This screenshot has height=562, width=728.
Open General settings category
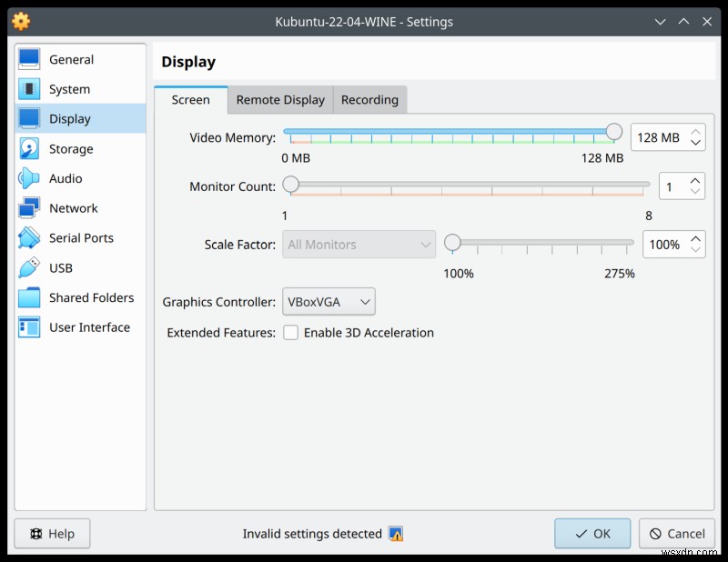click(x=80, y=59)
